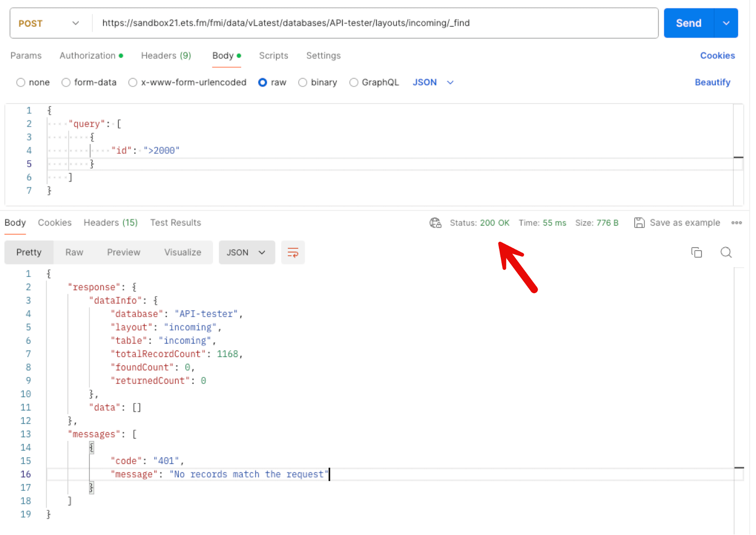The image size is (756, 535).
Task: Click the response editor minimap scrollbar
Action: point(739,401)
